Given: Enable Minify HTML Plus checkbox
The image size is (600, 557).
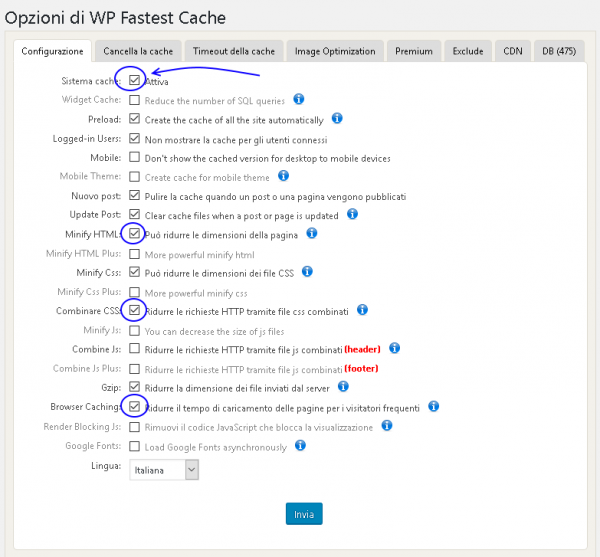Looking at the screenshot, I should [x=134, y=254].
